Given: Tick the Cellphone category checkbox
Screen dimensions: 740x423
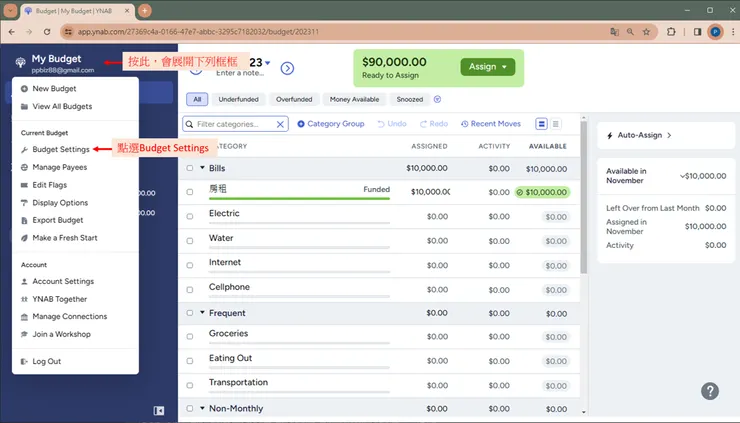Looking at the screenshot, I should coord(190,290).
